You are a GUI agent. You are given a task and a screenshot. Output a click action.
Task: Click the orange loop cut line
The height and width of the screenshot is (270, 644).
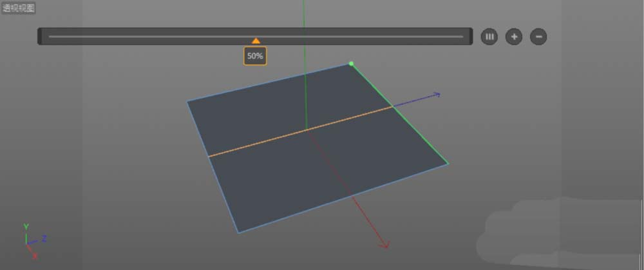point(300,131)
